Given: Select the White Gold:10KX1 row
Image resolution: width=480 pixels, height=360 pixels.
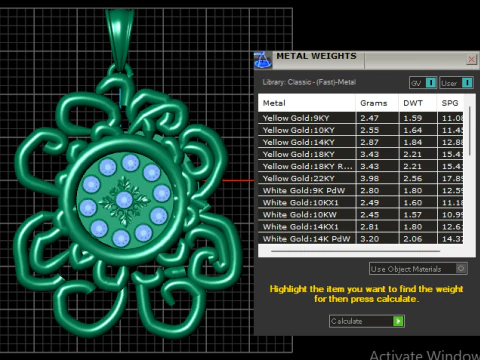Looking at the screenshot, I should pos(361,202).
